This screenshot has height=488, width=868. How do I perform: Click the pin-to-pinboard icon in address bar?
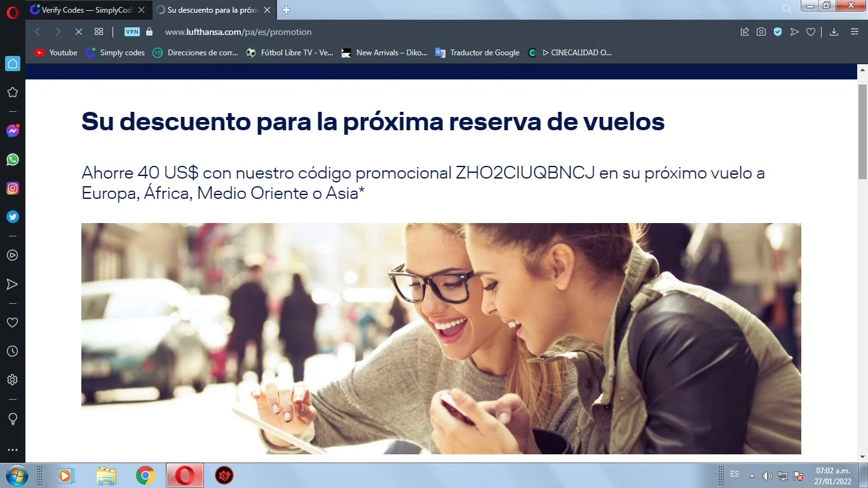coord(745,32)
